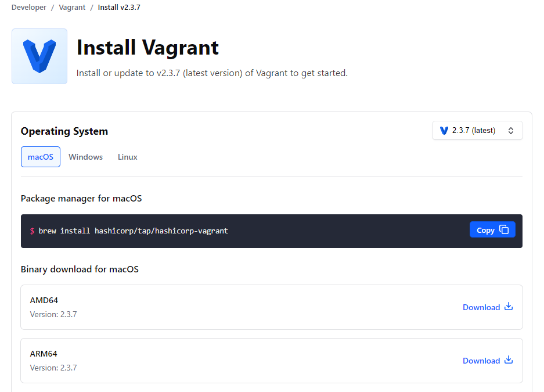Click the up-down chevron on version selector
This screenshot has width=544, height=392.
510,130
